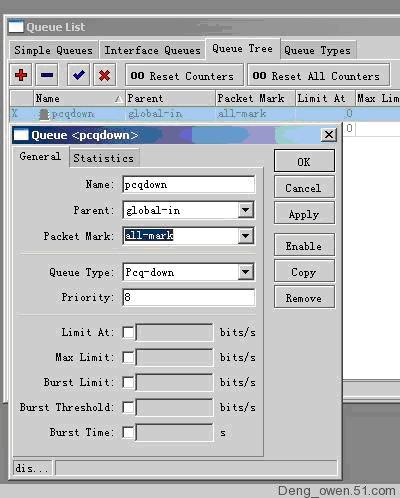Enable the Burst Limit checkbox
This screenshot has height=498, width=400.
coord(128,382)
